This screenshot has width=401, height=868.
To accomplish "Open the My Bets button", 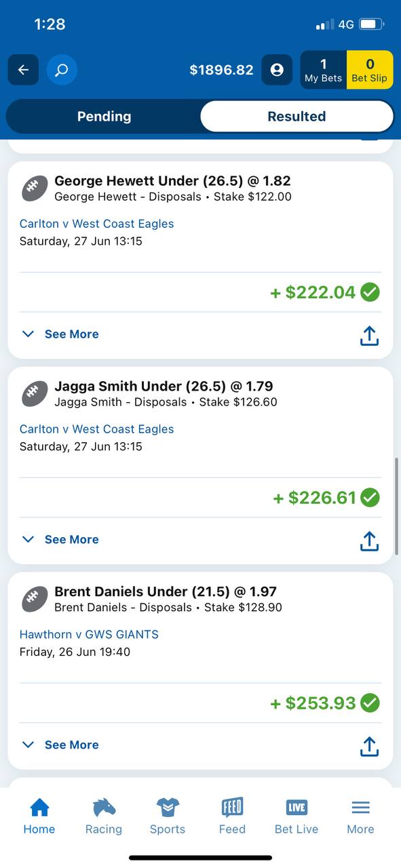I will pos(323,70).
